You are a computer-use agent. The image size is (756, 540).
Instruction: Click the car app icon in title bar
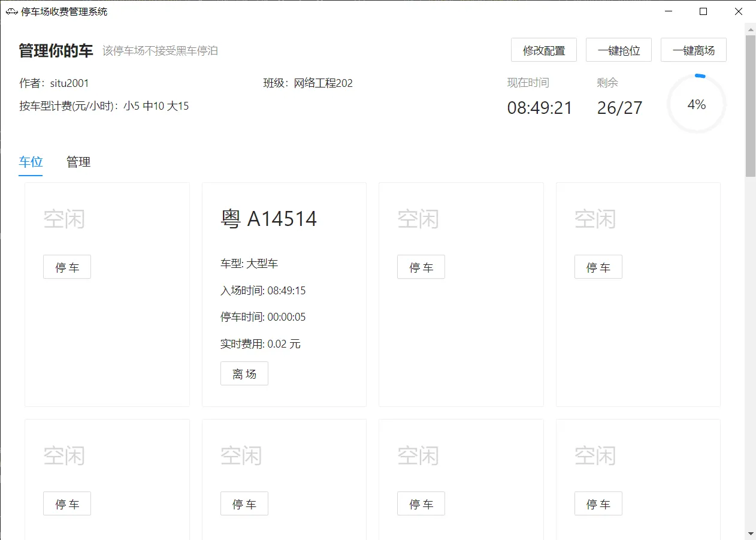[12, 11]
